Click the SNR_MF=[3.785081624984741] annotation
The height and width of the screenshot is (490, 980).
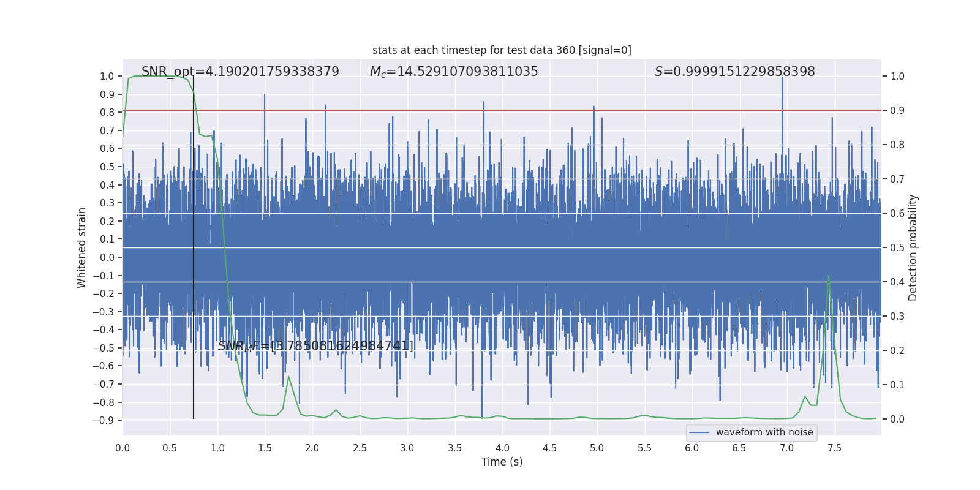click(x=315, y=346)
